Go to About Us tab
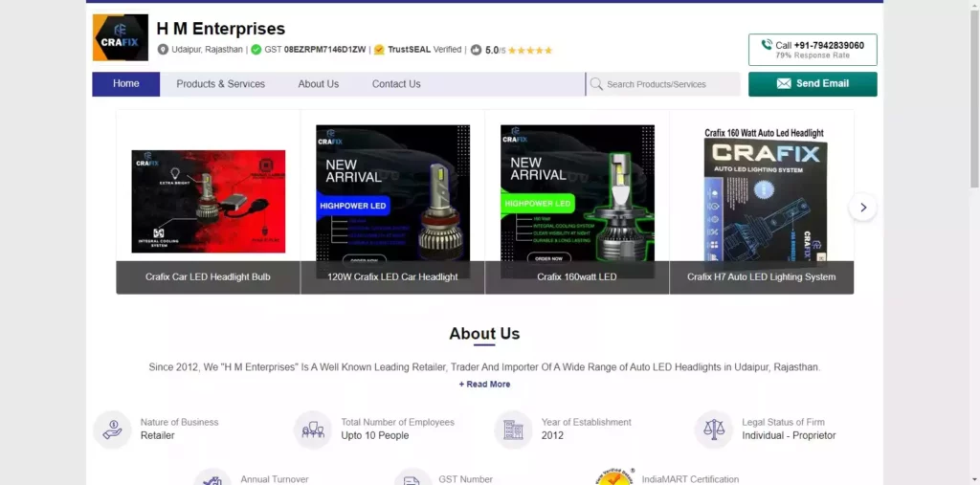Screen dimensions: 980x485 pos(318,84)
